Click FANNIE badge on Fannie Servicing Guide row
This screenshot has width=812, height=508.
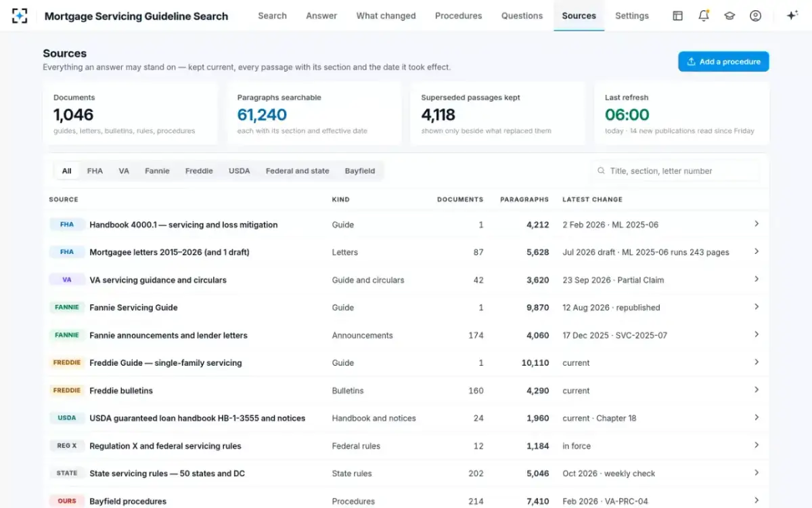coord(67,308)
